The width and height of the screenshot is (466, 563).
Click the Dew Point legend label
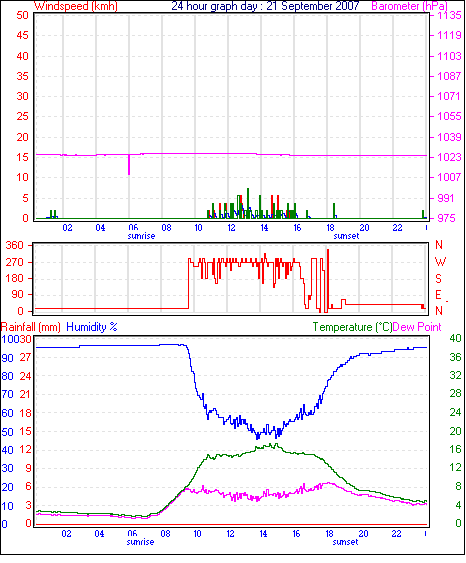coord(417,327)
